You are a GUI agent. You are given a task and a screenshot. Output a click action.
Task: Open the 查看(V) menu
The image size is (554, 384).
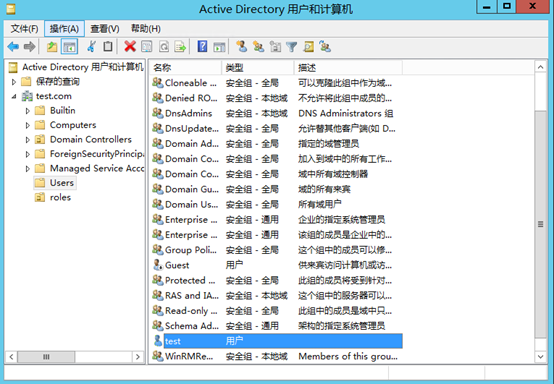(105, 29)
